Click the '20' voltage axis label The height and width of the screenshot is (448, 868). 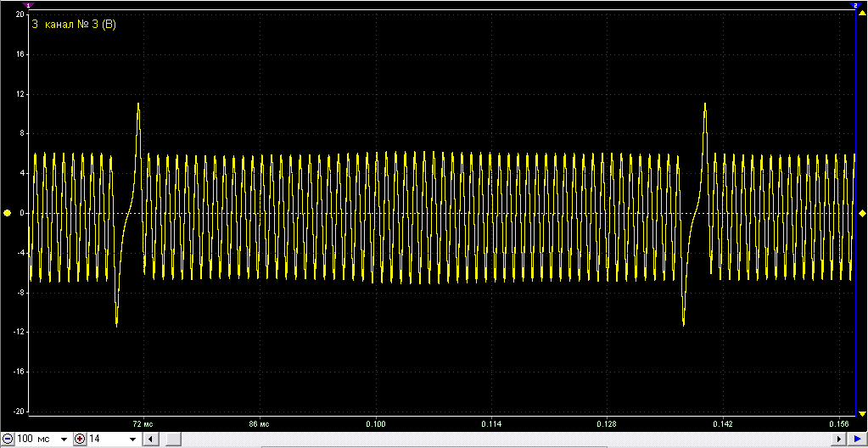pyautogui.click(x=20, y=15)
